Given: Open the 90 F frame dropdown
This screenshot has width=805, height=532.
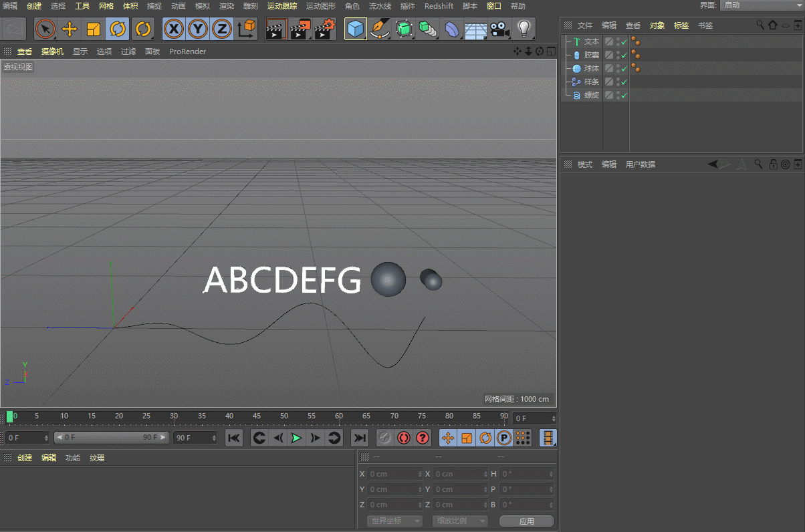Looking at the screenshot, I should point(195,438).
